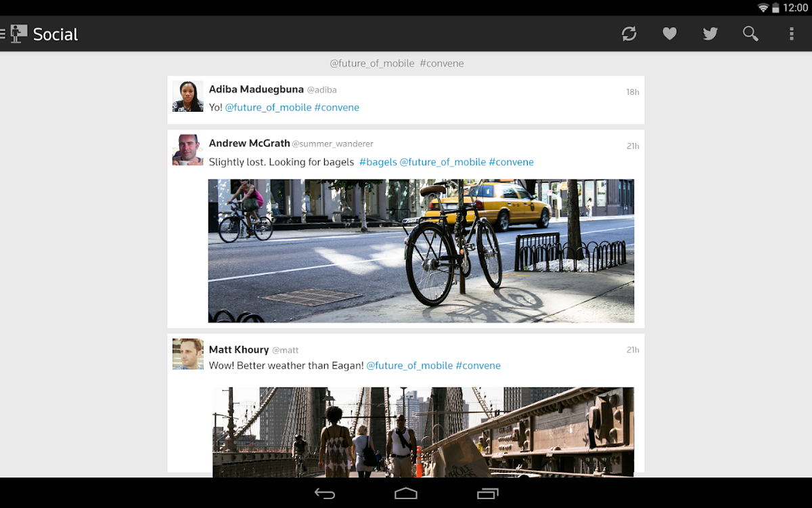Tap the 18h timestamp on Adiba's tweet
Viewport: 812px width, 508px height.
point(633,92)
